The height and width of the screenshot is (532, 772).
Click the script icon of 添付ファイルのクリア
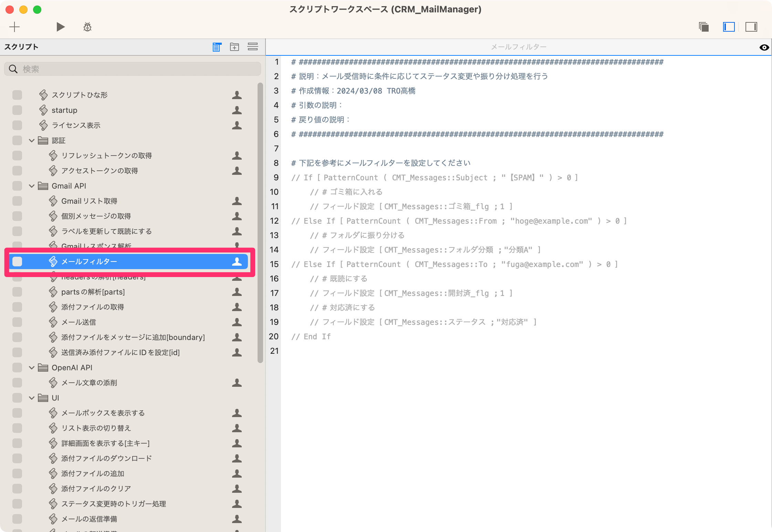pos(53,489)
